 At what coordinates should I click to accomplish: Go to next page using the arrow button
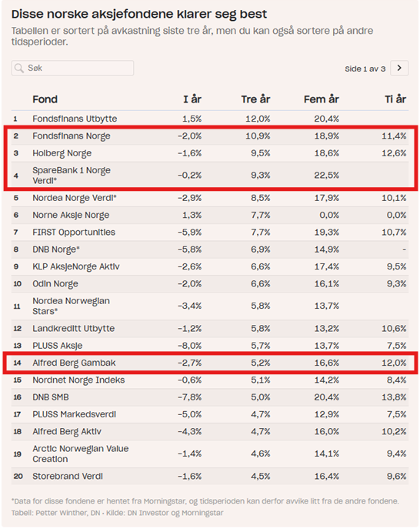[399, 69]
